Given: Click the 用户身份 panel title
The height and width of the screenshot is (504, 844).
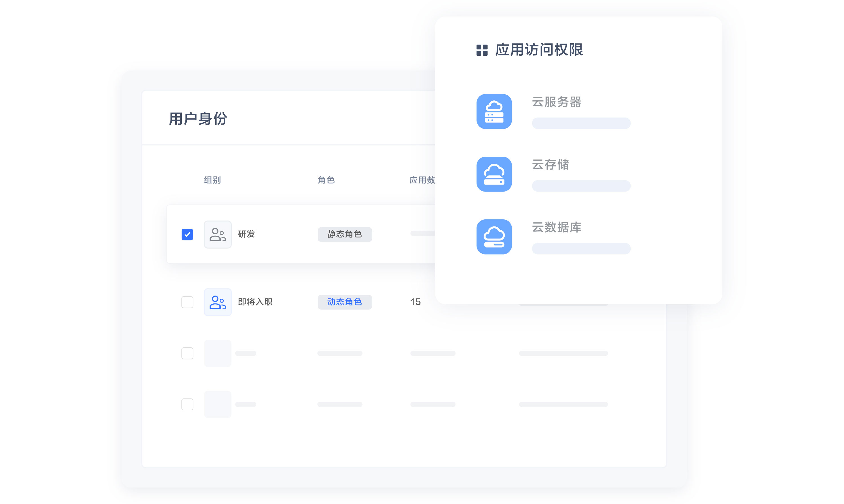Looking at the screenshot, I should click(x=198, y=119).
